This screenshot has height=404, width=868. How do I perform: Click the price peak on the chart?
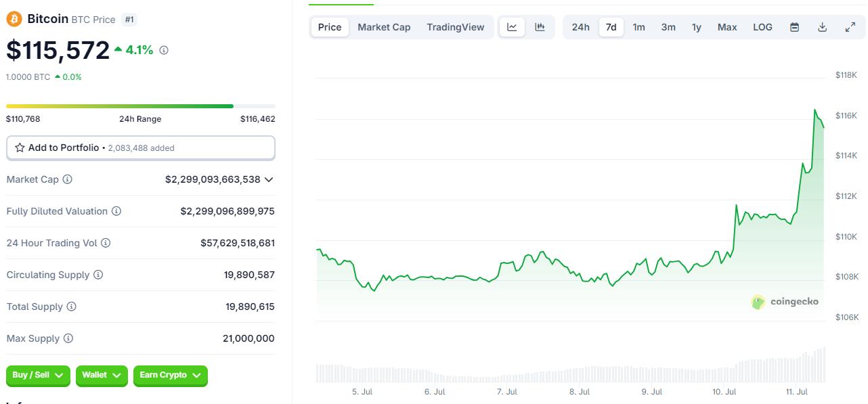815,110
